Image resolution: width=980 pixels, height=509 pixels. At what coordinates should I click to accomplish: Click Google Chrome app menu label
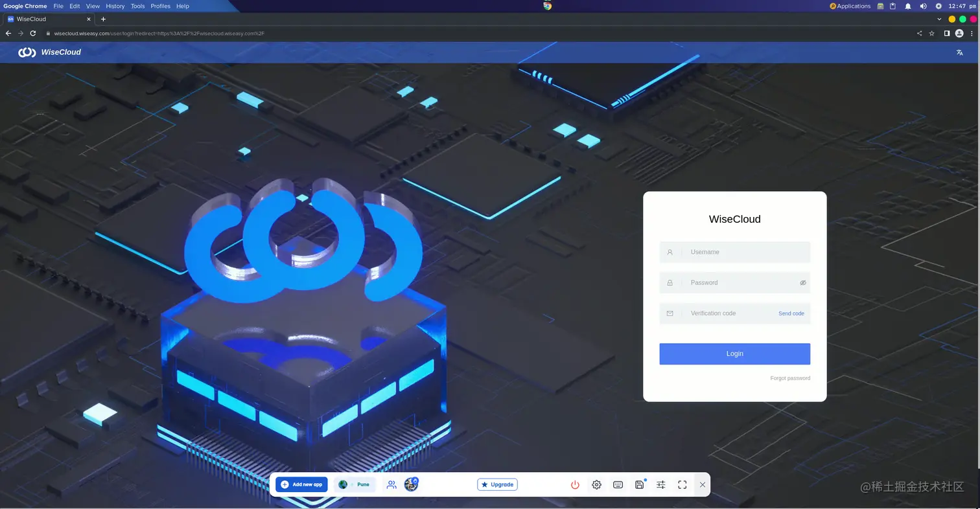pyautogui.click(x=25, y=6)
